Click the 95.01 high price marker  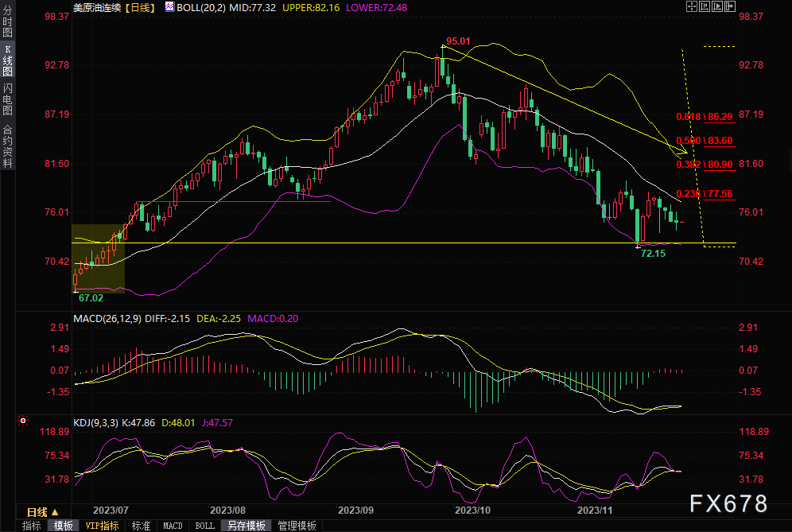pos(458,41)
